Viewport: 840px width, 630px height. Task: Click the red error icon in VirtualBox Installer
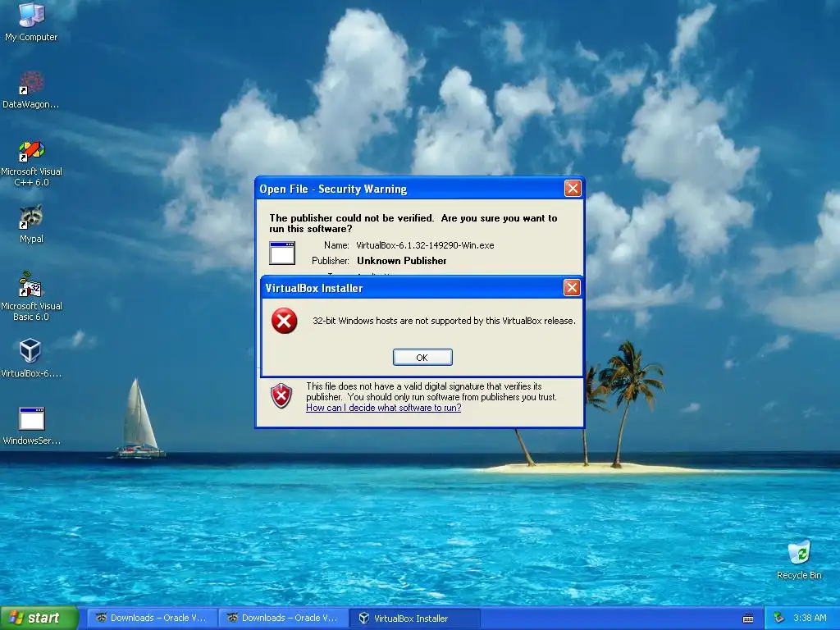click(x=284, y=321)
